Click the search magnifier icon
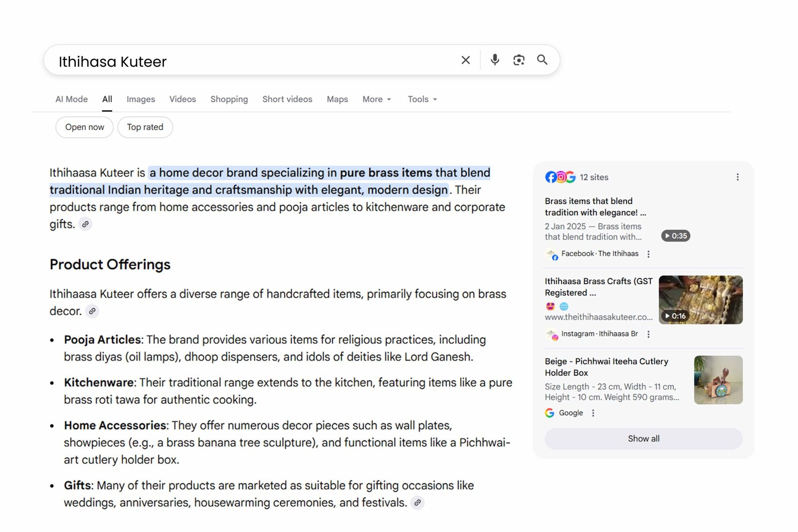The image size is (798, 532). [x=542, y=60]
